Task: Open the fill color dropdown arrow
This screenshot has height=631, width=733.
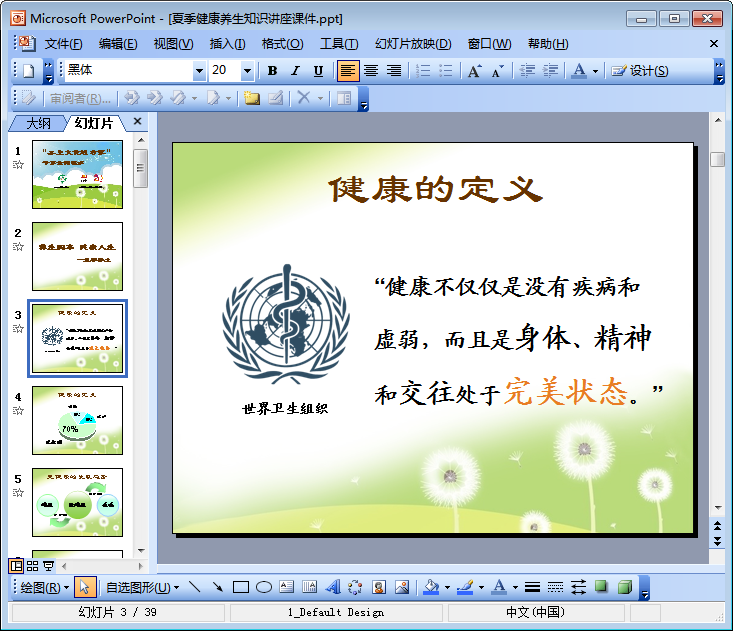Action: point(447,588)
